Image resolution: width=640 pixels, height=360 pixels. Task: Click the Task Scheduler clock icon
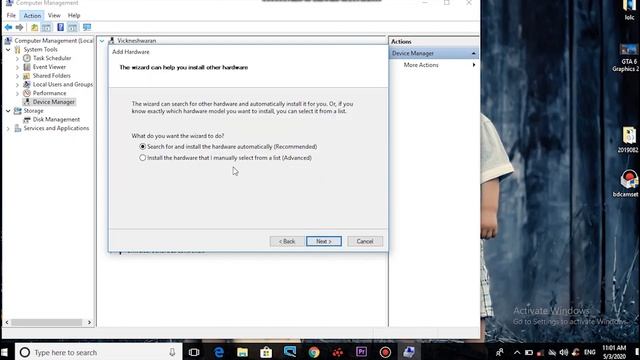click(x=27, y=58)
